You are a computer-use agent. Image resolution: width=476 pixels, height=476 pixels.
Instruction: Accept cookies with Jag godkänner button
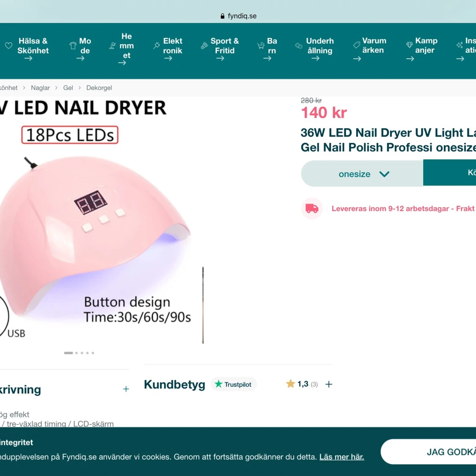(428, 452)
